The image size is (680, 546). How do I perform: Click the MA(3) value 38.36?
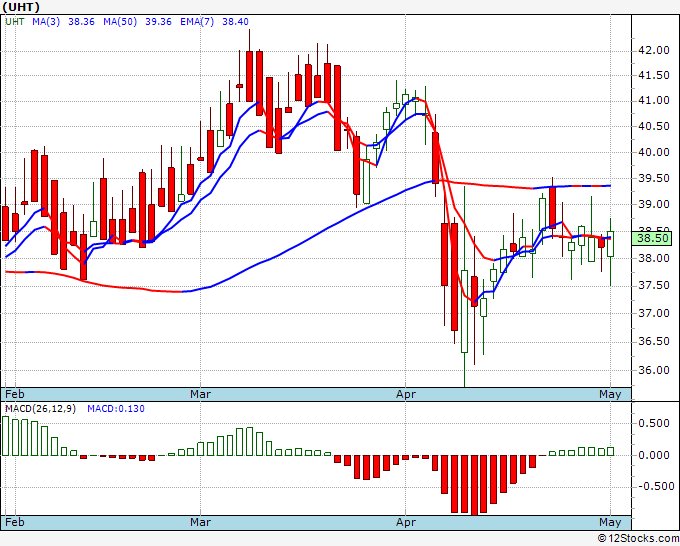(82, 22)
